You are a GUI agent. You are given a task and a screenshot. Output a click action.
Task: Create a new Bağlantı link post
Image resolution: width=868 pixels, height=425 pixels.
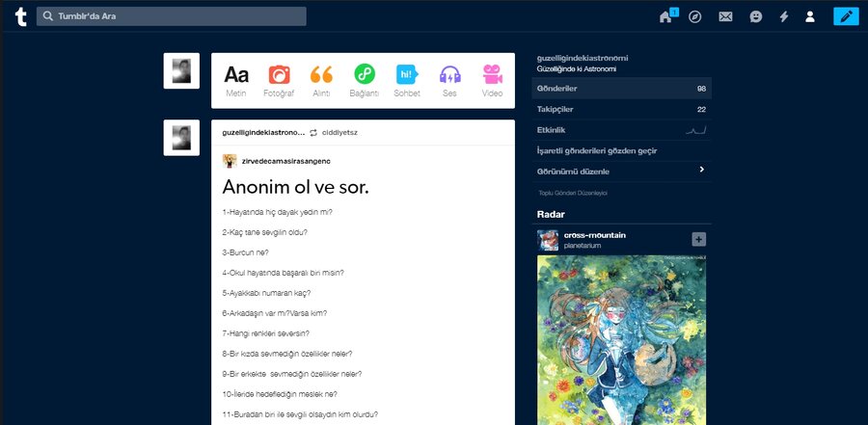click(365, 81)
